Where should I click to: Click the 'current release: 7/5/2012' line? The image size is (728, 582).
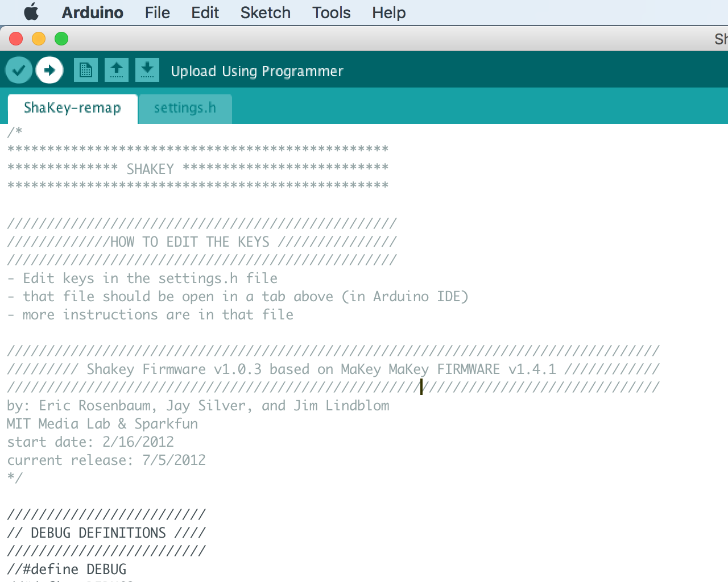point(106,460)
